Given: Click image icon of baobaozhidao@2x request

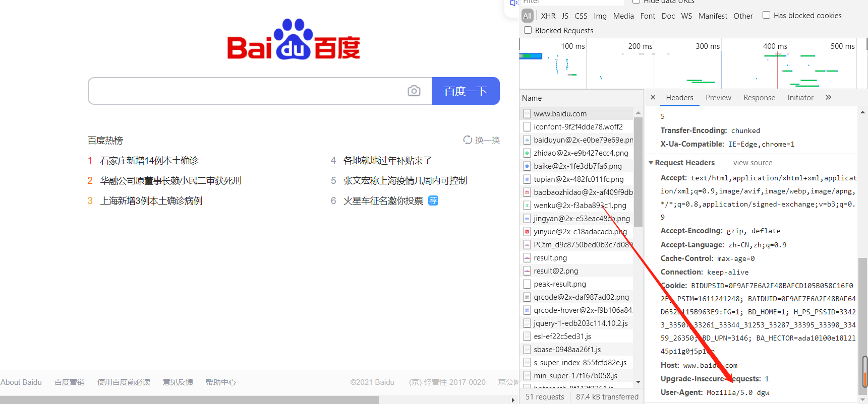Looking at the screenshot, I should click(527, 192).
